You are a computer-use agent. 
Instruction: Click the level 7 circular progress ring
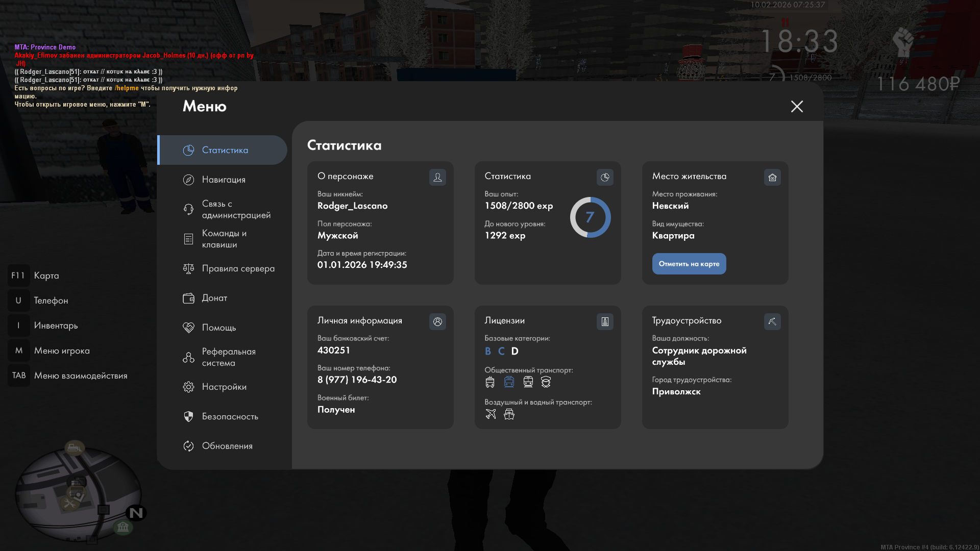(590, 217)
